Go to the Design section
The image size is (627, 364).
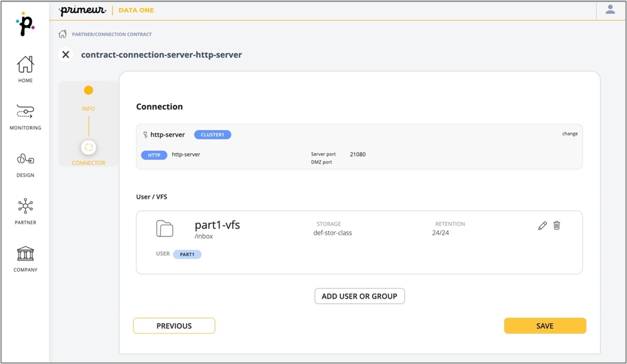25,164
